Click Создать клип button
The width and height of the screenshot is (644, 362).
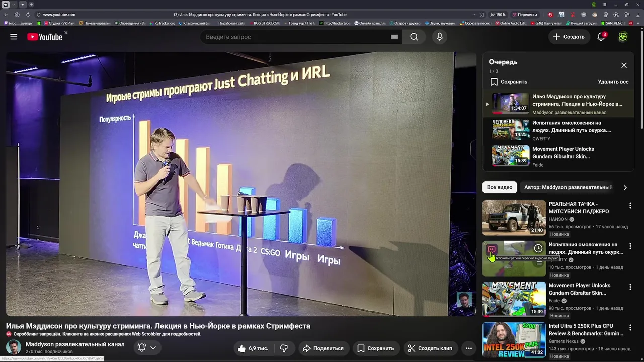click(x=430, y=348)
